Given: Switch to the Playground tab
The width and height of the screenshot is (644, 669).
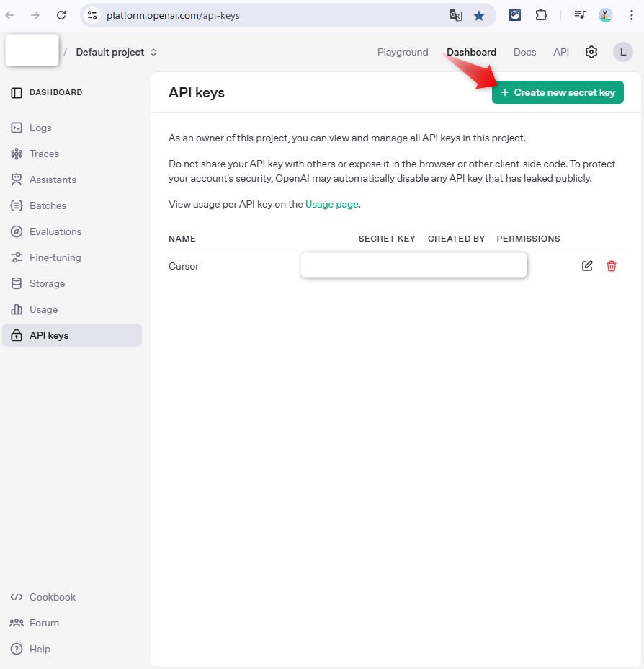Looking at the screenshot, I should click(403, 52).
